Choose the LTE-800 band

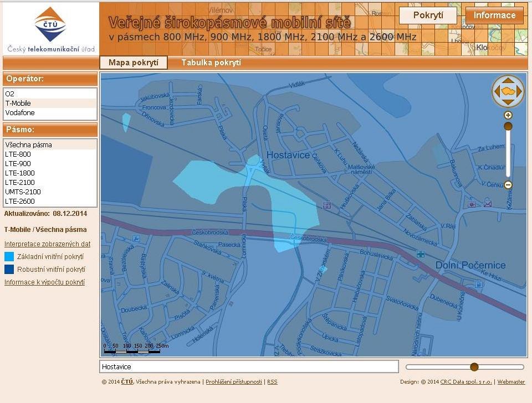pos(18,154)
